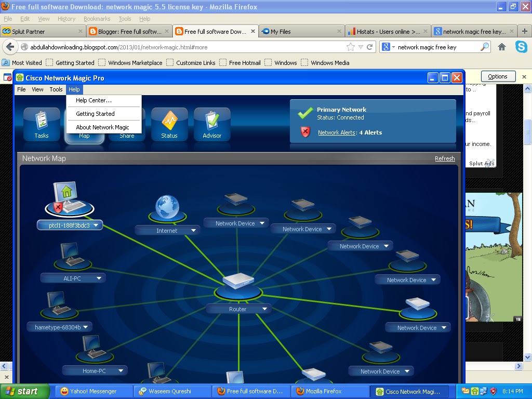Image resolution: width=532 pixels, height=399 pixels.
Task: Click the Windows start button
Action: [x=25, y=391]
